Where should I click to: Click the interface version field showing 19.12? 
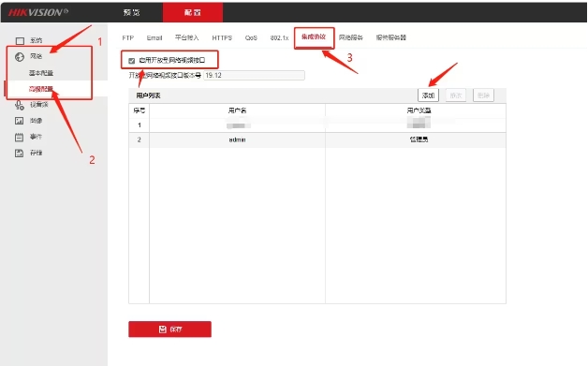[255, 76]
